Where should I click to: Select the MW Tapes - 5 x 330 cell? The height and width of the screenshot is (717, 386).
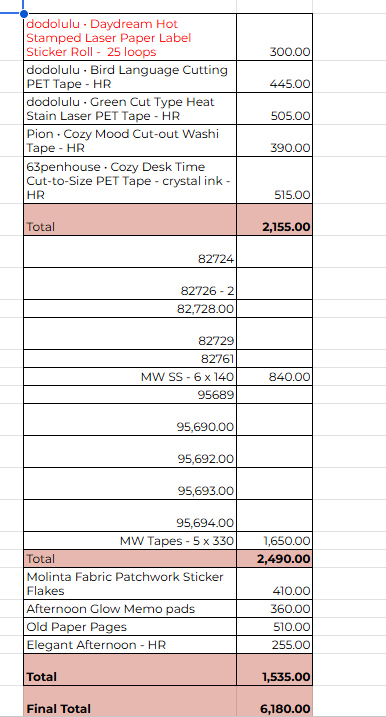pyautogui.click(x=130, y=541)
